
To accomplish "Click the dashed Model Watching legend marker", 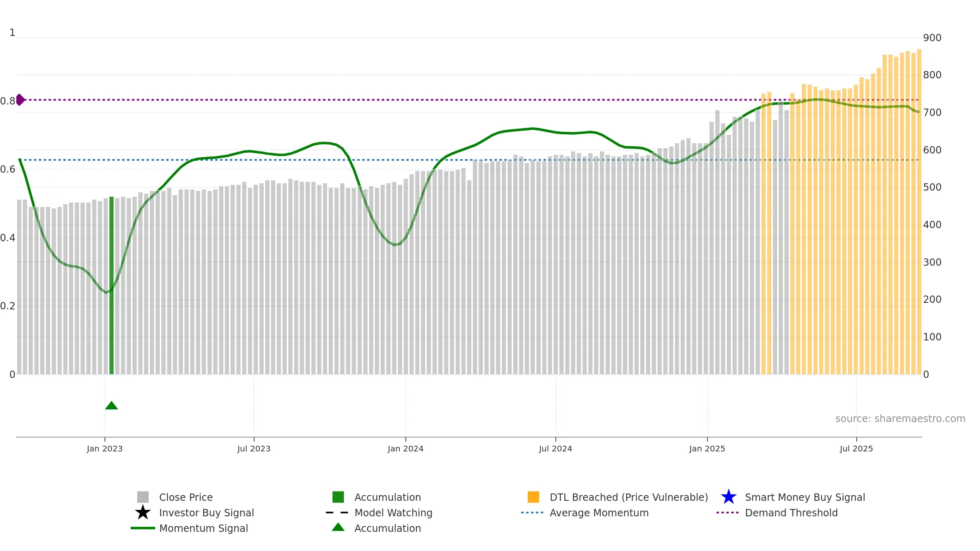I will [x=337, y=512].
